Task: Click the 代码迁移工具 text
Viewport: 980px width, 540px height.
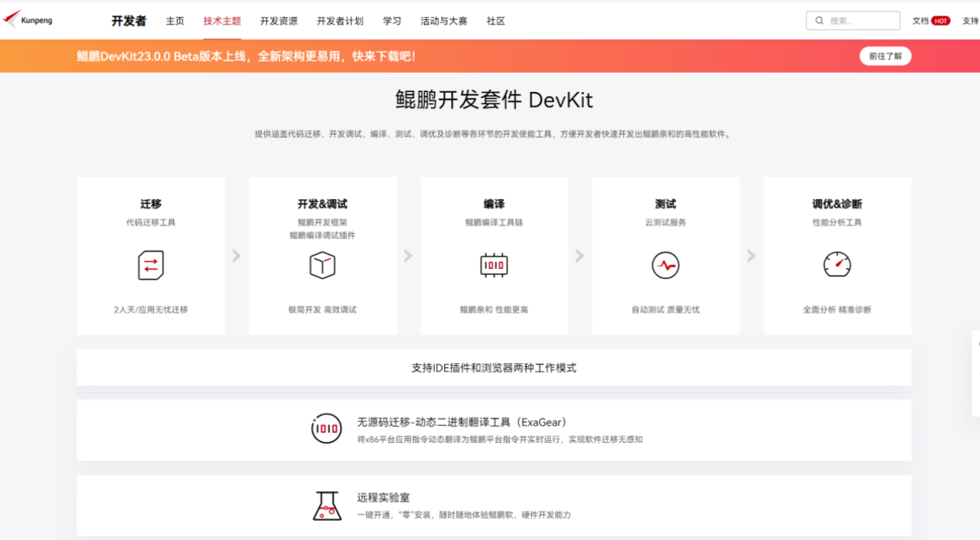Action: 151,222
